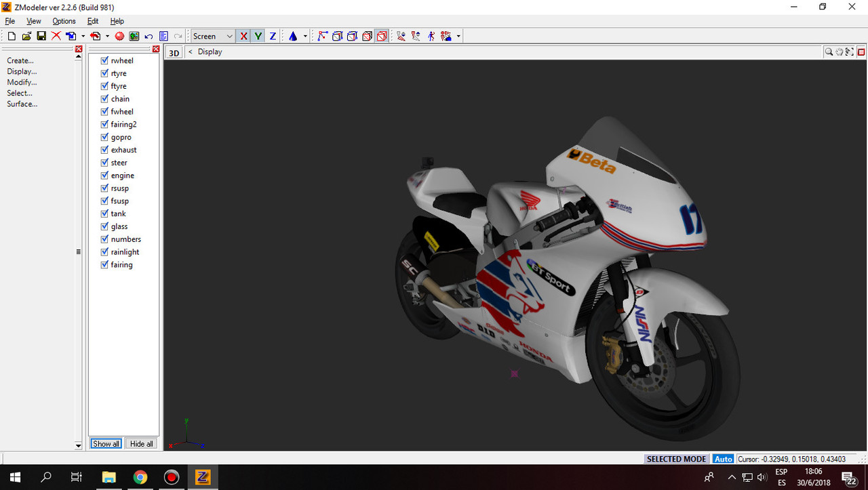Open the red sphere materials editor

(119, 36)
